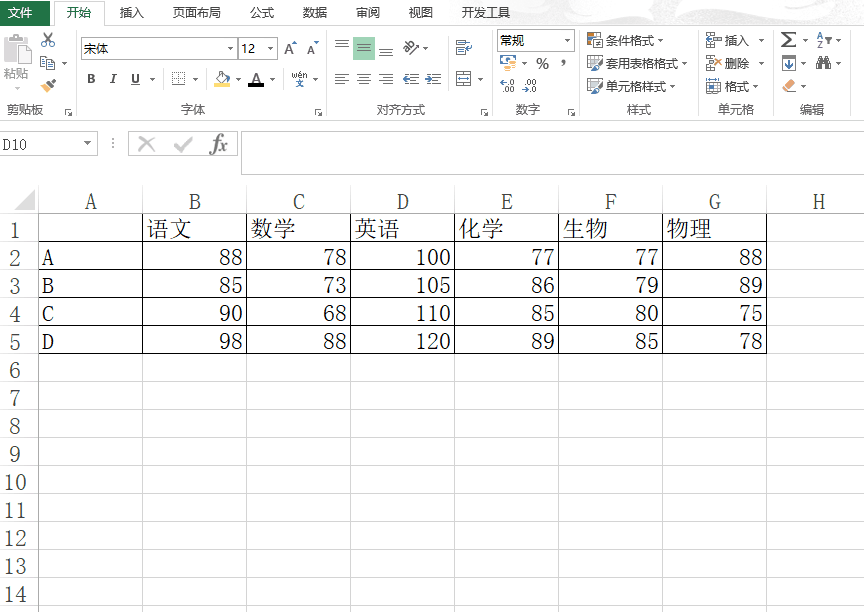Decrease font size with the smaller A icon
Image resolution: width=864 pixels, height=612 pixels.
tap(312, 48)
